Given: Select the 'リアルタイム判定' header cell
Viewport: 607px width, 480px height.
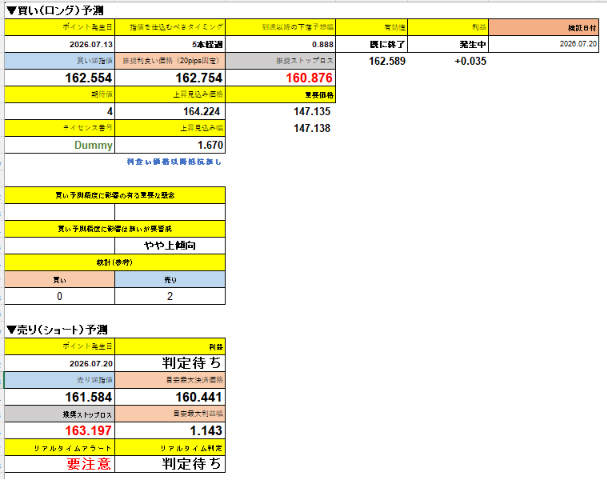Looking at the screenshot, I should pyautogui.click(x=170, y=448).
